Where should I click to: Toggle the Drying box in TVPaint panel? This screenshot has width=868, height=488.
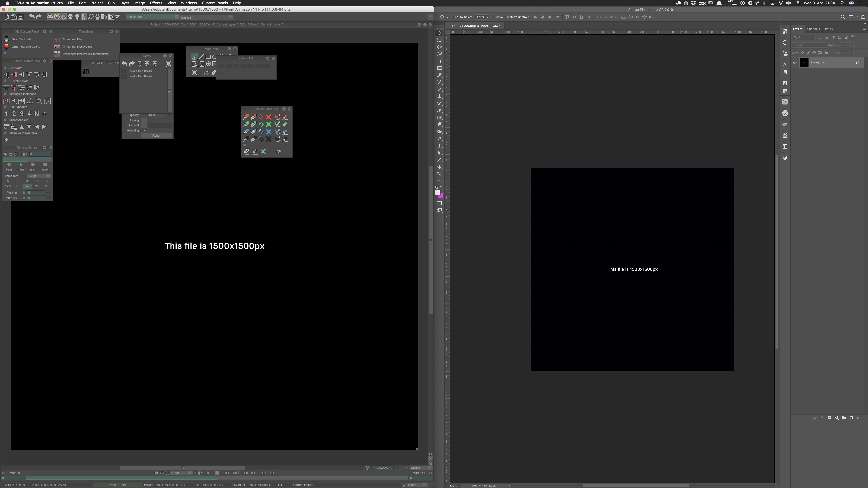144,120
